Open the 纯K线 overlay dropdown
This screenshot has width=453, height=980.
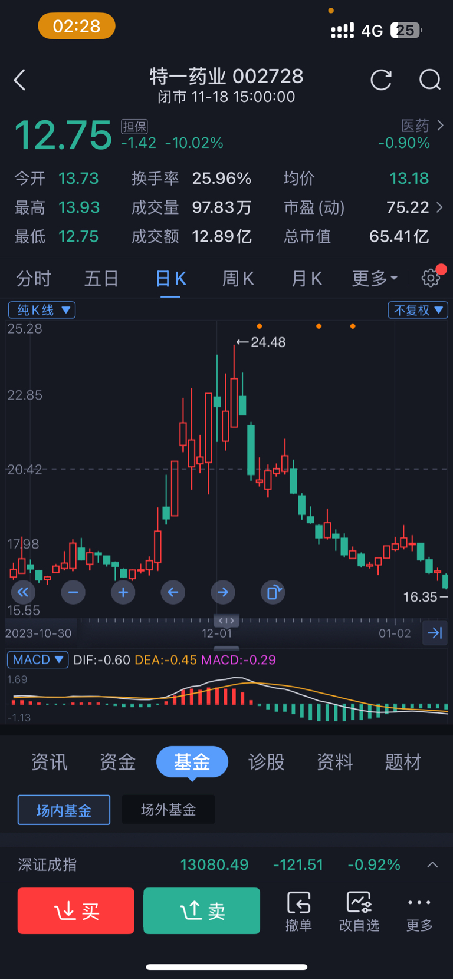[42, 310]
